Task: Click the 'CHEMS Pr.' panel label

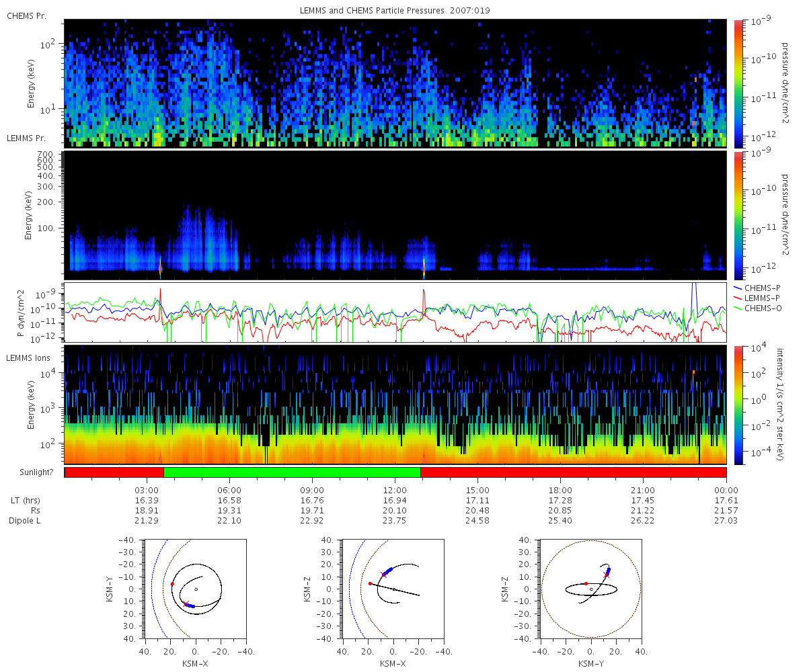Action: 26,15
